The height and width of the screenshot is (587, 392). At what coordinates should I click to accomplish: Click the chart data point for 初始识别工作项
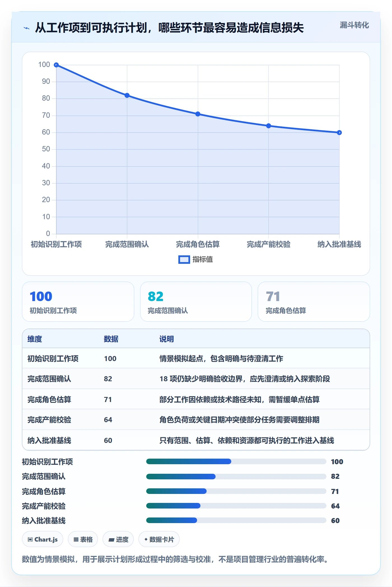56,65
